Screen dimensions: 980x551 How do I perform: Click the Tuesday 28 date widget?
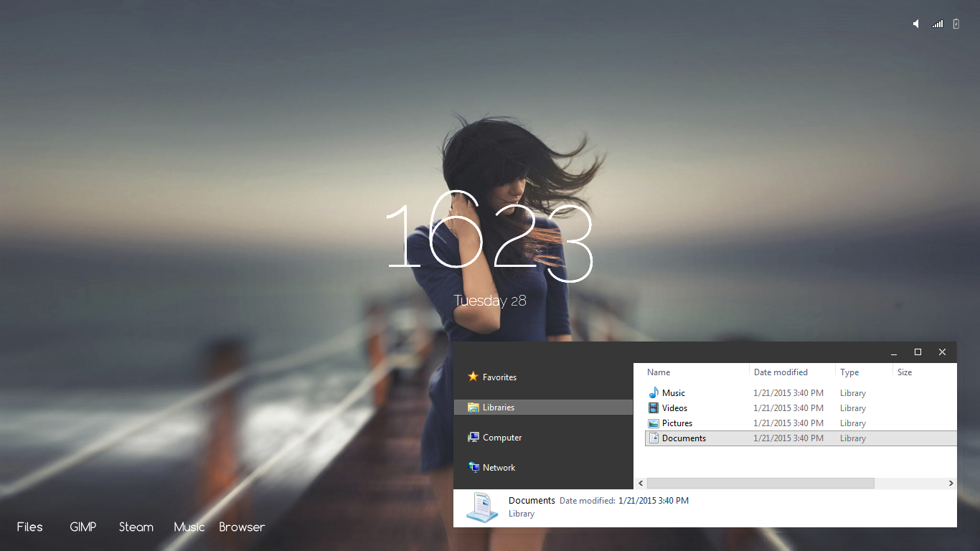[x=490, y=301]
